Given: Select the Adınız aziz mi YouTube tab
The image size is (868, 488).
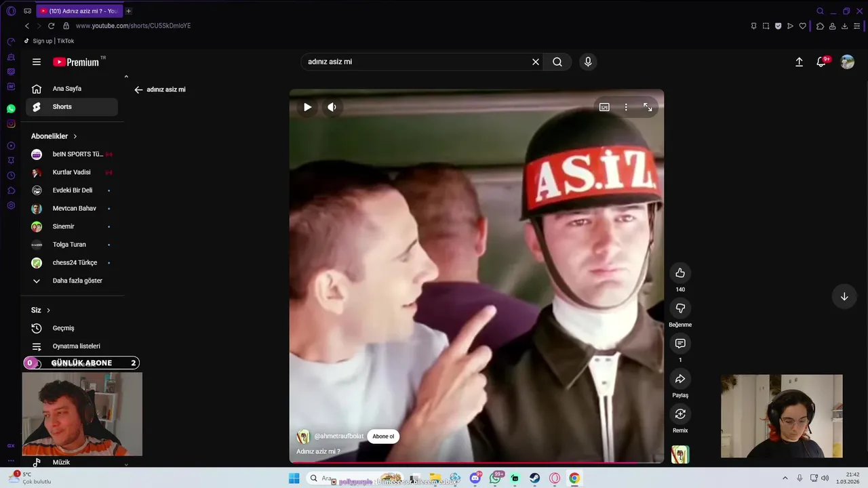Looking at the screenshot, I should tap(79, 11).
